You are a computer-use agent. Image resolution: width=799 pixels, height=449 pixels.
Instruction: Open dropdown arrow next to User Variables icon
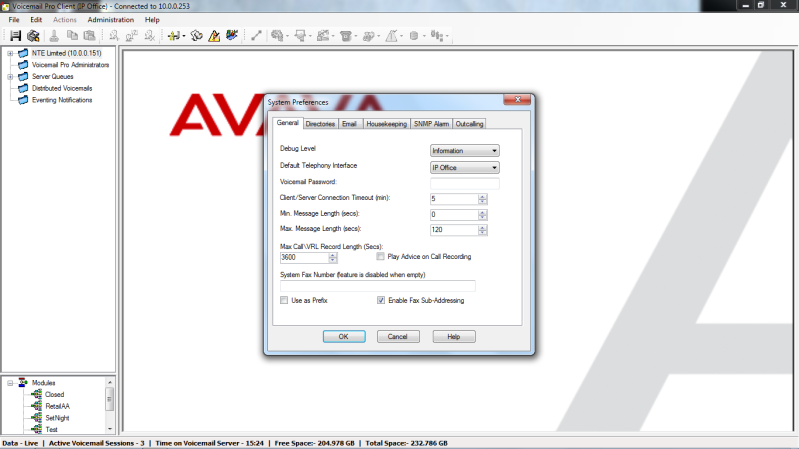184,36
